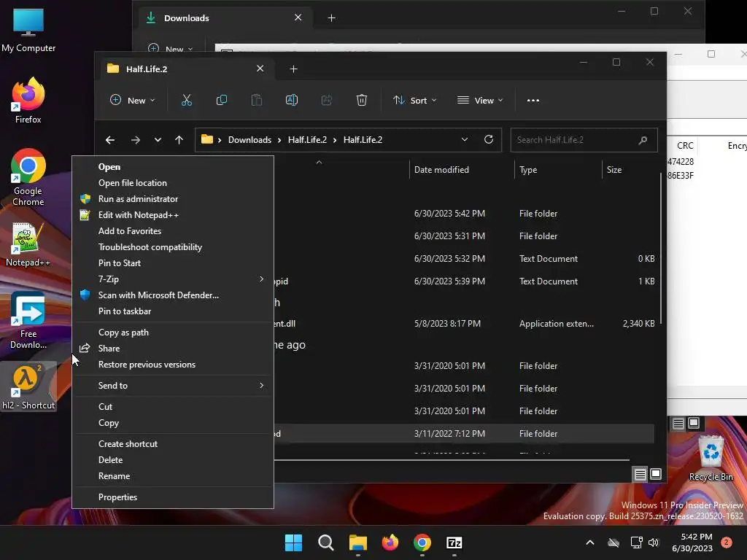
Task: Click the Share icon in Explorer toolbar
Action: click(327, 100)
